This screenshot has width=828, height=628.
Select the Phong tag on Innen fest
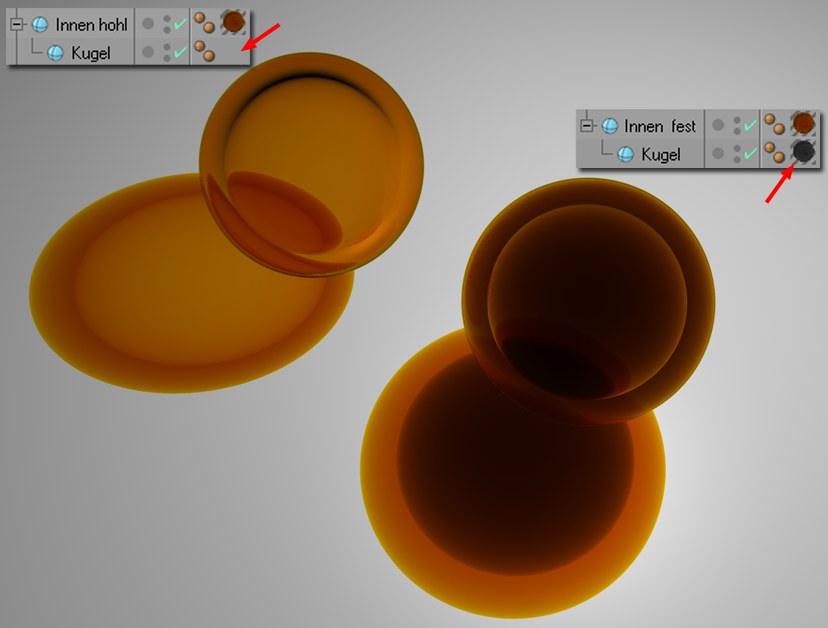[774, 125]
